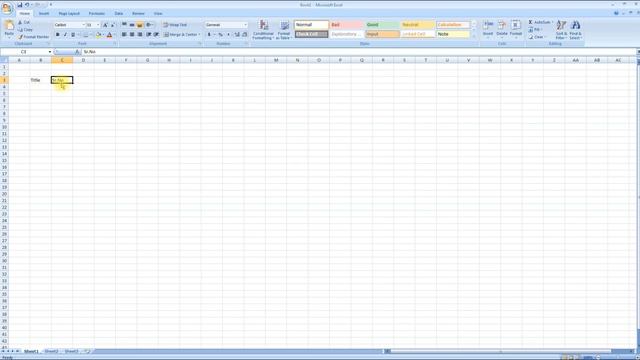Select the cell containing Title
Viewport: 640px width, 360px height.
(x=40, y=80)
